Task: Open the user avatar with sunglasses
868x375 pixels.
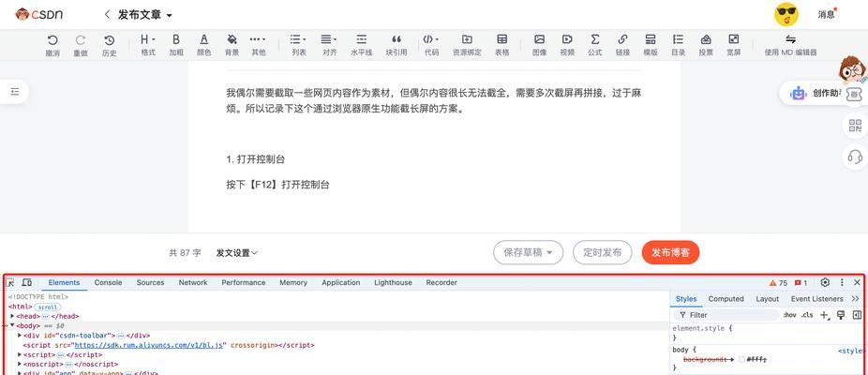Action: (786, 14)
